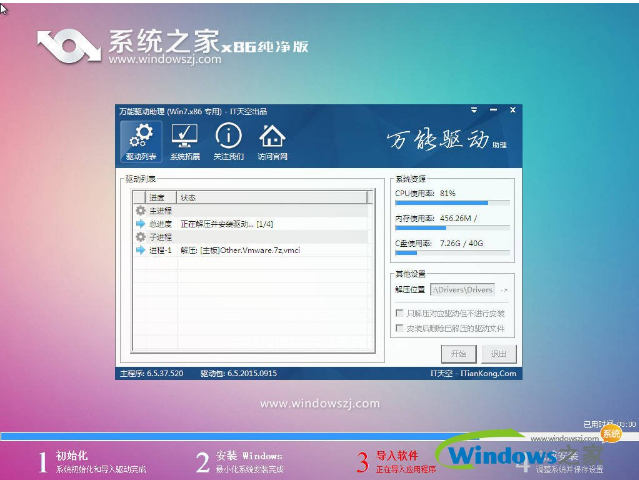Click step 1 初始化 label
This screenshot has width=639, height=480.
(x=72, y=456)
